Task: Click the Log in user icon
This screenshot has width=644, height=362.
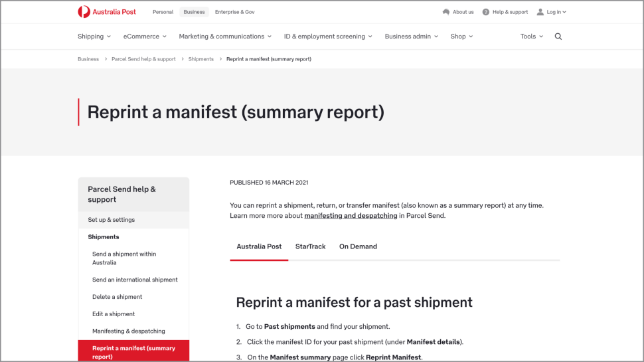Action: 540,12
